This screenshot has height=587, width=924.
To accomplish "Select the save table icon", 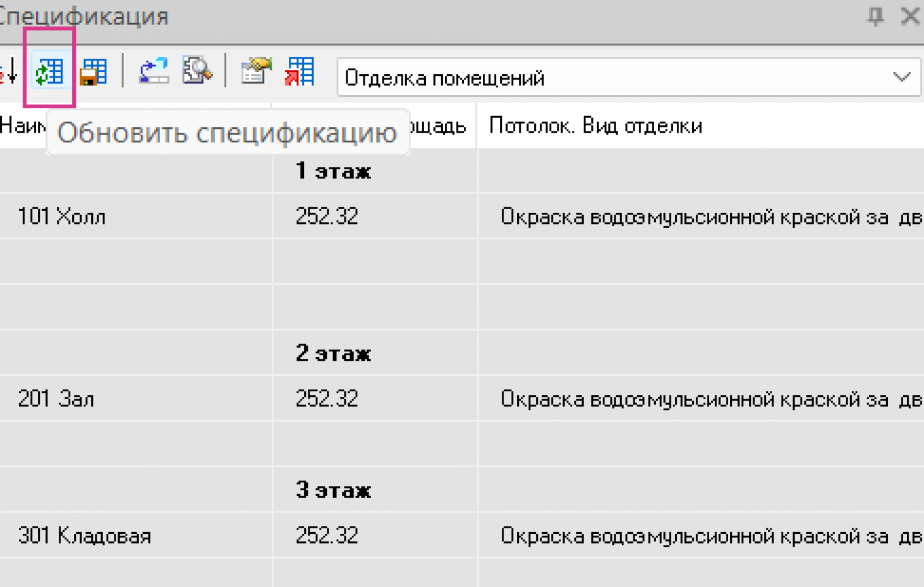I will tap(94, 71).
